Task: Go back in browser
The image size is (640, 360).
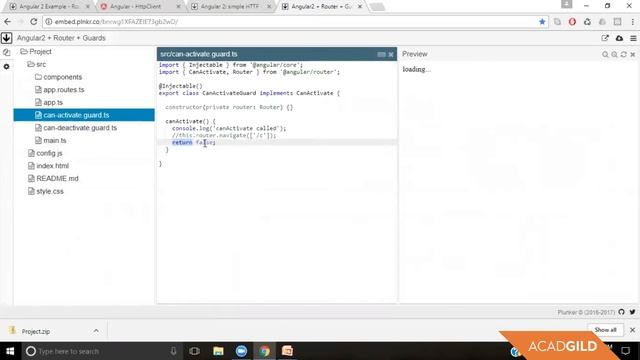Action: pos(7,22)
